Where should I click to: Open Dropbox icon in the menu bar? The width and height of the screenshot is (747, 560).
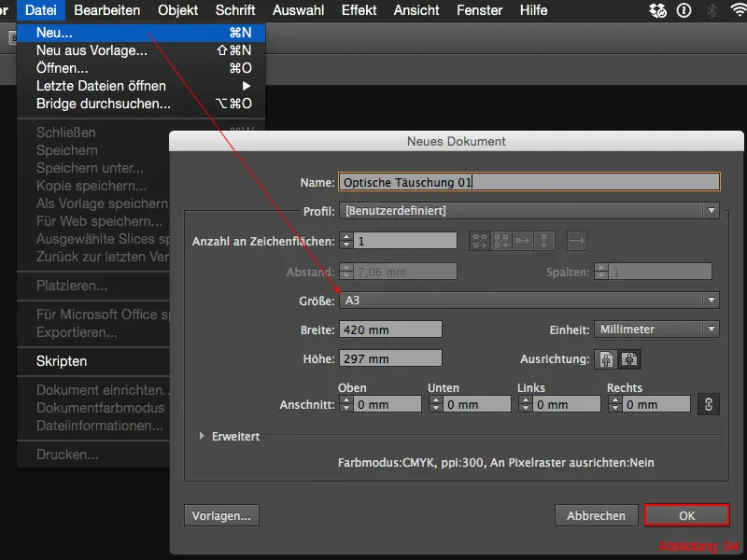(658, 10)
